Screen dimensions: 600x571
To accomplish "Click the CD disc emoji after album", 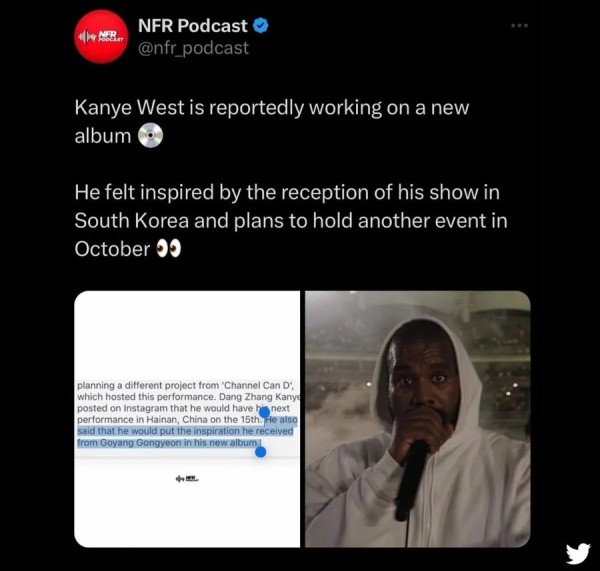I will pyautogui.click(x=150, y=135).
